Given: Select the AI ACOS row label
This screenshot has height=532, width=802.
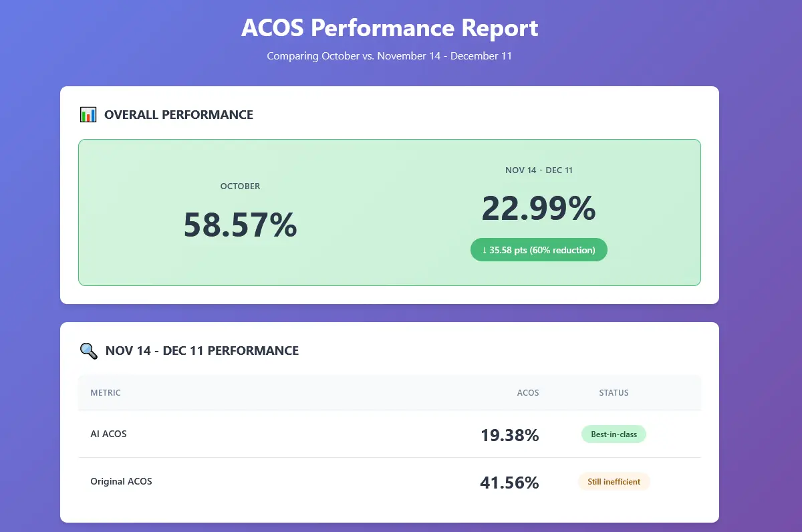Looking at the screenshot, I should [x=108, y=434].
